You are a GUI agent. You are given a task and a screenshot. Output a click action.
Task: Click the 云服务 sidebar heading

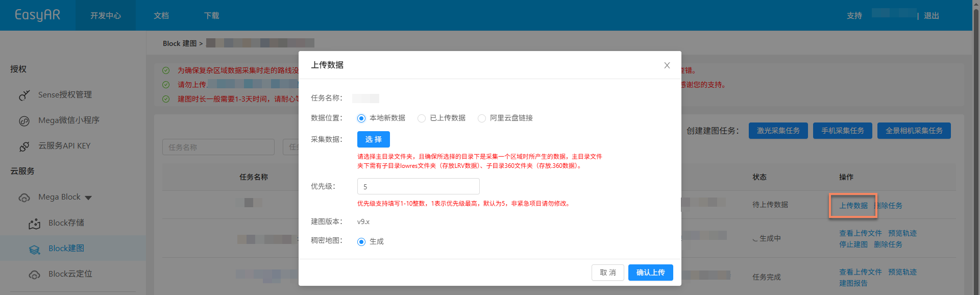tap(22, 171)
